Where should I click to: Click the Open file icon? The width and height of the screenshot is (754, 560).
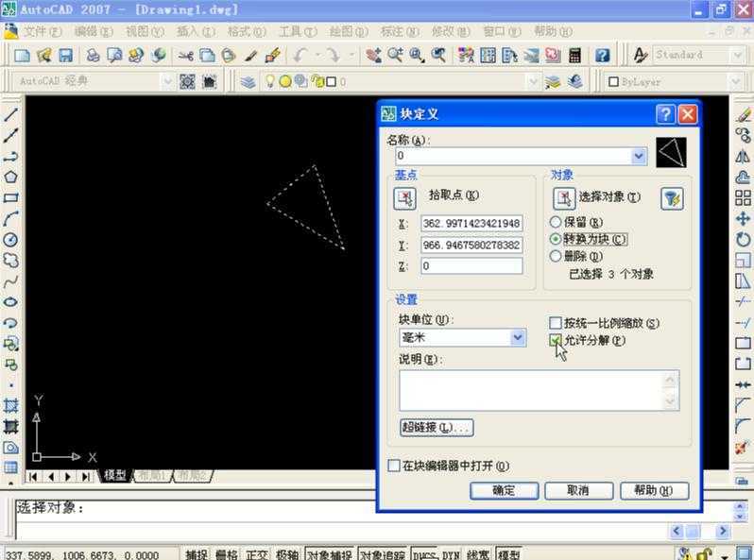(43, 56)
